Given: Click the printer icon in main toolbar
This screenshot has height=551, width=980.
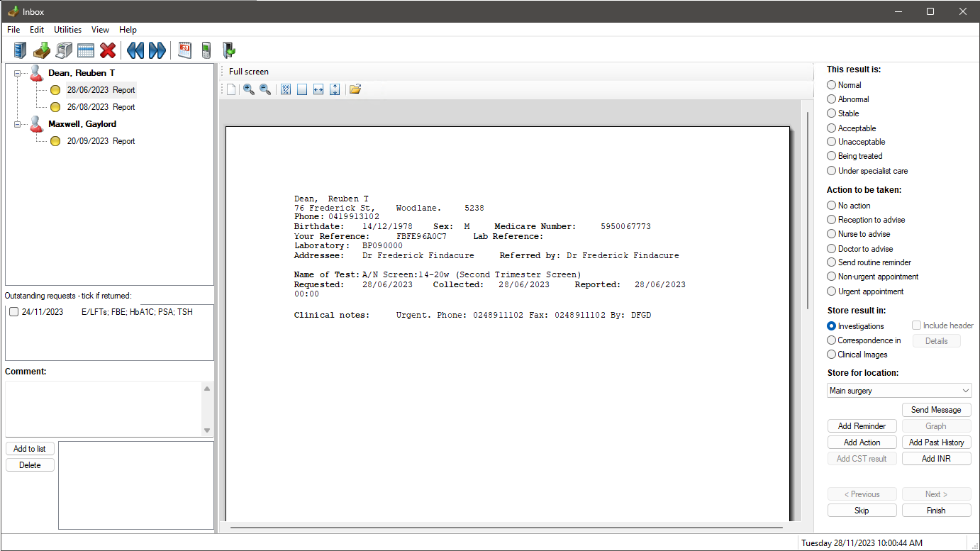Looking at the screenshot, I should tap(64, 50).
